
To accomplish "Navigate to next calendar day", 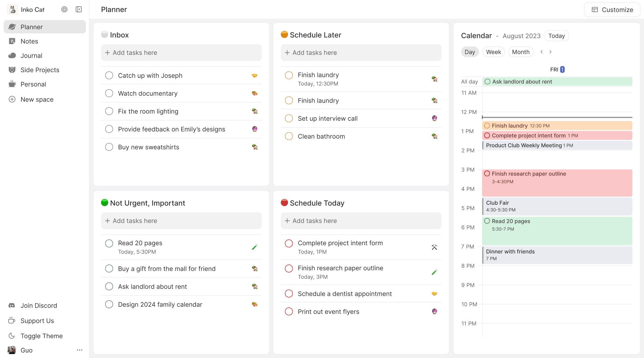I will point(551,52).
